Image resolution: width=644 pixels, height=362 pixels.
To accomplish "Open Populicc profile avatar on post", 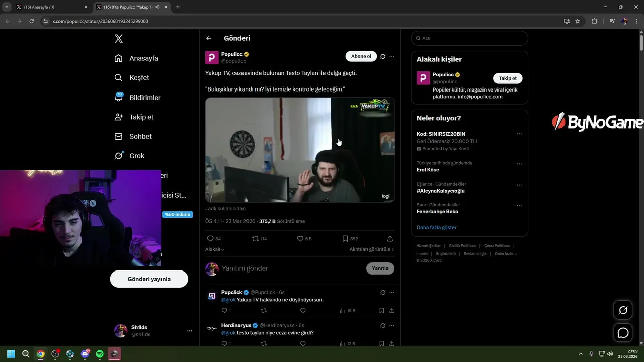I will click(x=212, y=57).
